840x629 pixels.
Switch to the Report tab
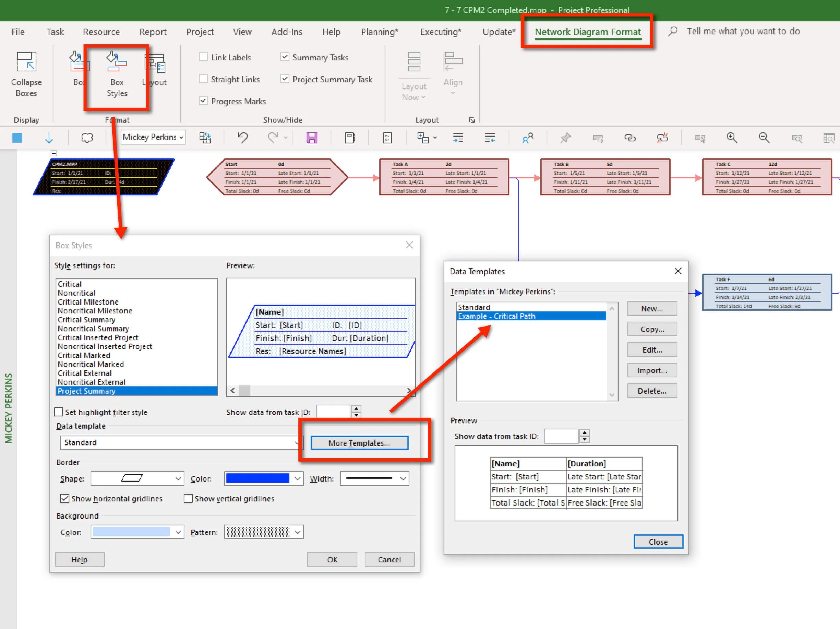153,32
